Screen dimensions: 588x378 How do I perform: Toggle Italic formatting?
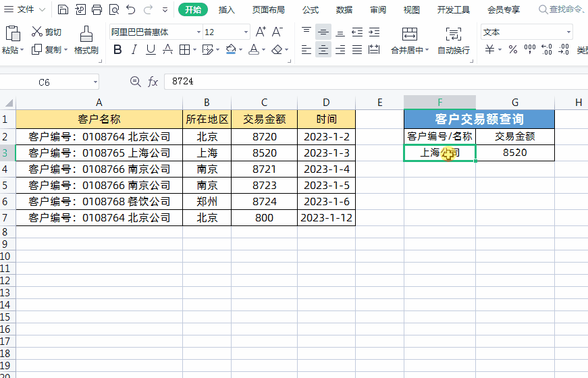[134, 49]
